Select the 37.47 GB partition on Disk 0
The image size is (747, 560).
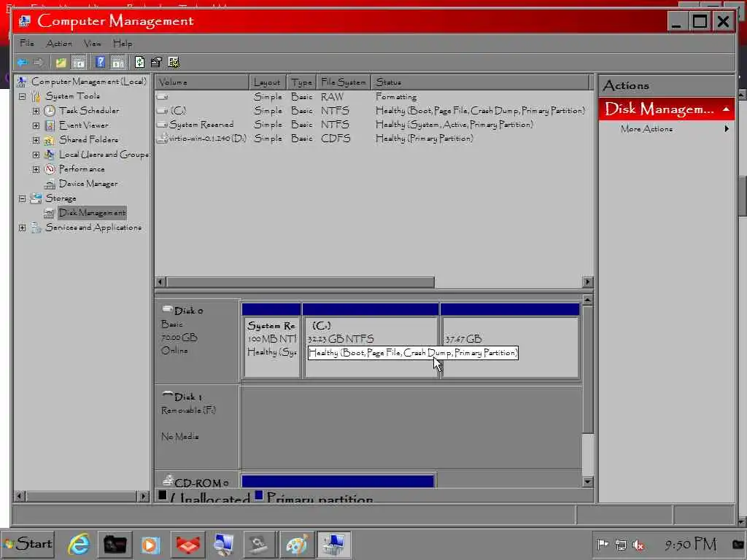510,341
